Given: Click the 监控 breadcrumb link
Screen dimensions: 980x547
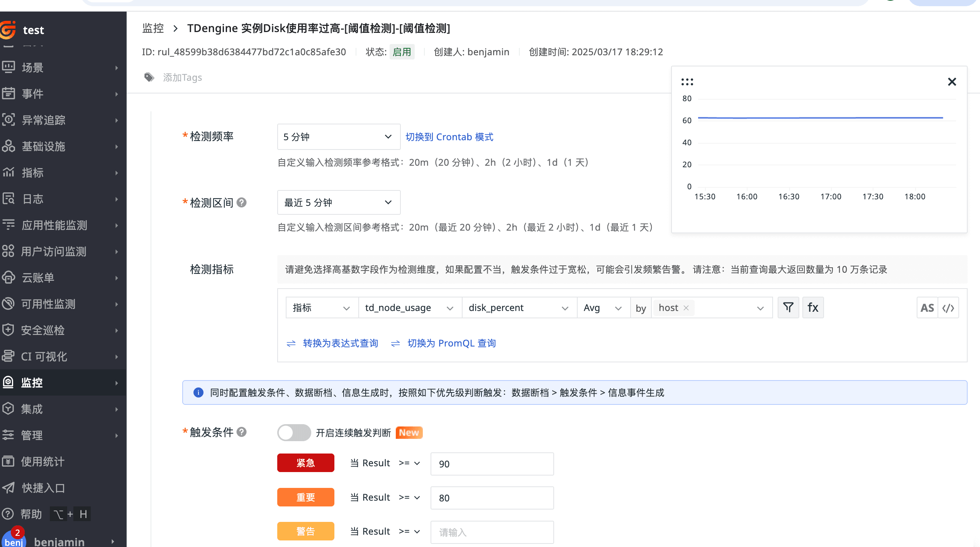Looking at the screenshot, I should (153, 28).
